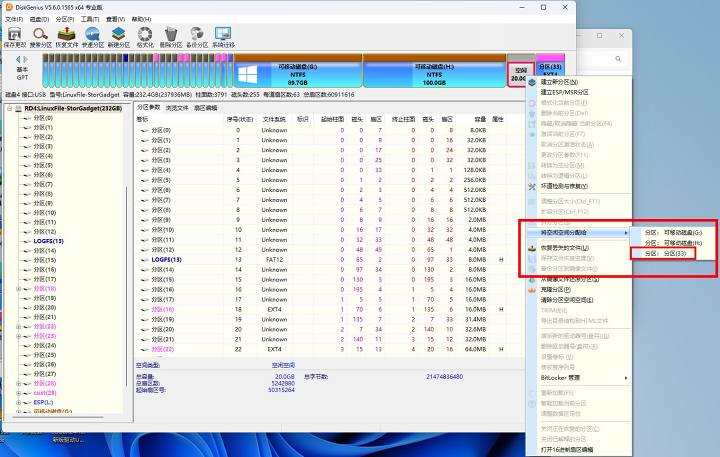
Task: Allocate free space to 可移动磁盘(H:)
Action: [x=673, y=243]
